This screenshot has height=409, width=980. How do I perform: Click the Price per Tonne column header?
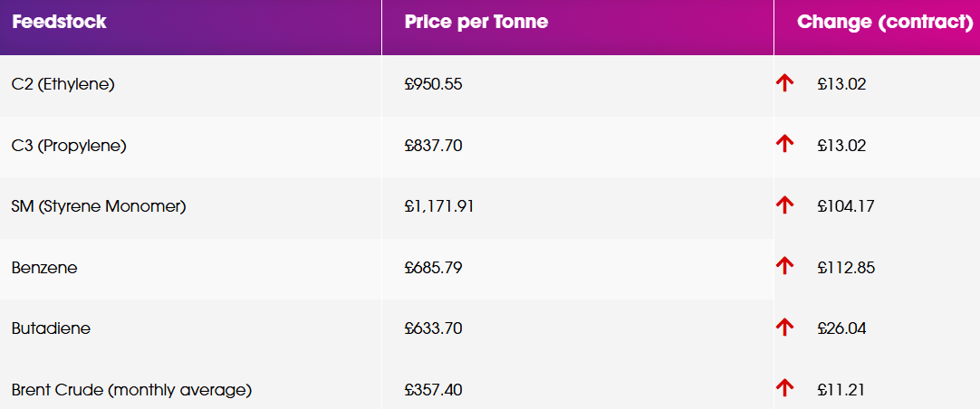click(476, 22)
